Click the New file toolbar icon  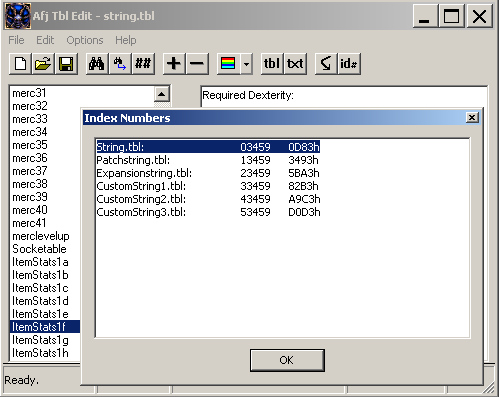pyautogui.click(x=20, y=63)
